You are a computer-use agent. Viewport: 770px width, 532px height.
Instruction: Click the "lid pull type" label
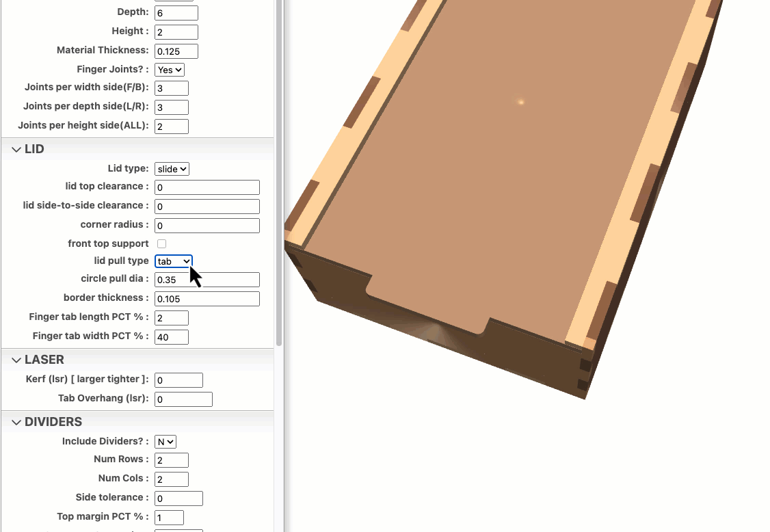click(121, 261)
